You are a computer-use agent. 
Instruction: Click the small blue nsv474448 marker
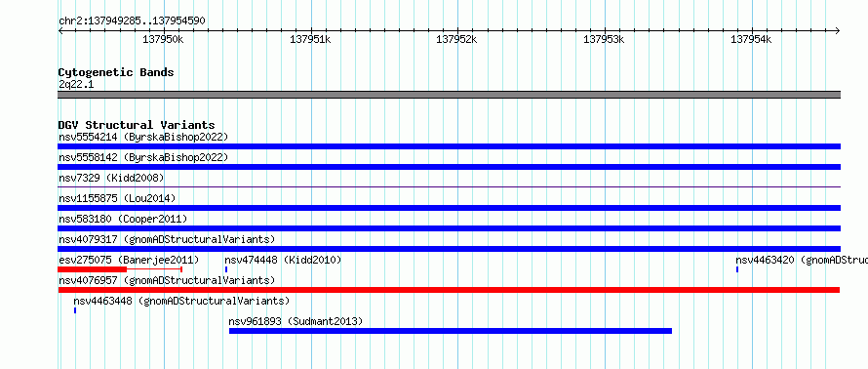pyautogui.click(x=226, y=269)
